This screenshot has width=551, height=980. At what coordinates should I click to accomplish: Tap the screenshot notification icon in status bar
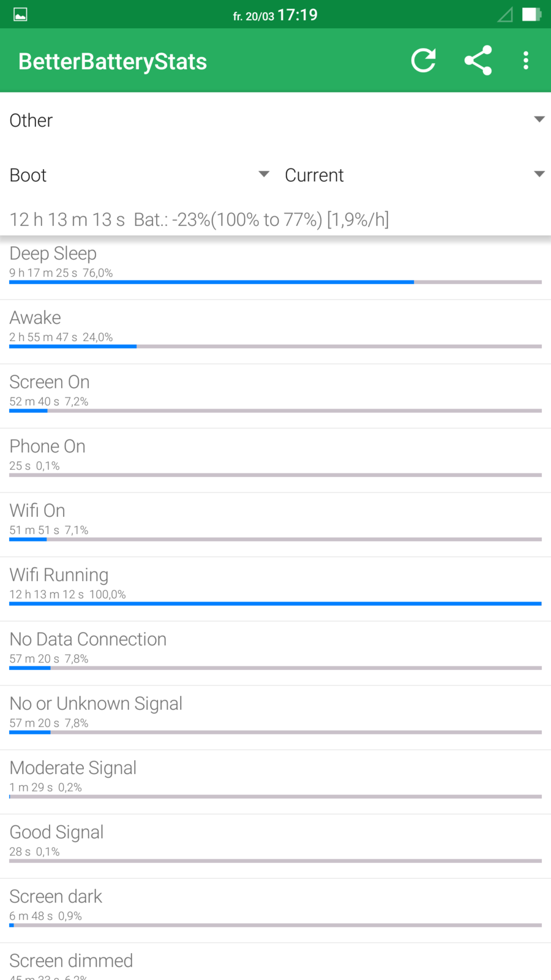20,15
